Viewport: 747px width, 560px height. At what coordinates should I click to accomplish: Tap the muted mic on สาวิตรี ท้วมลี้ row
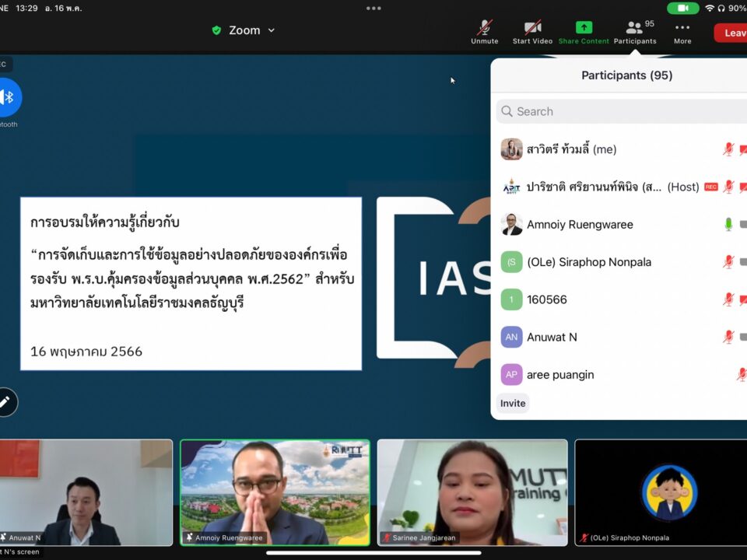[x=728, y=149]
